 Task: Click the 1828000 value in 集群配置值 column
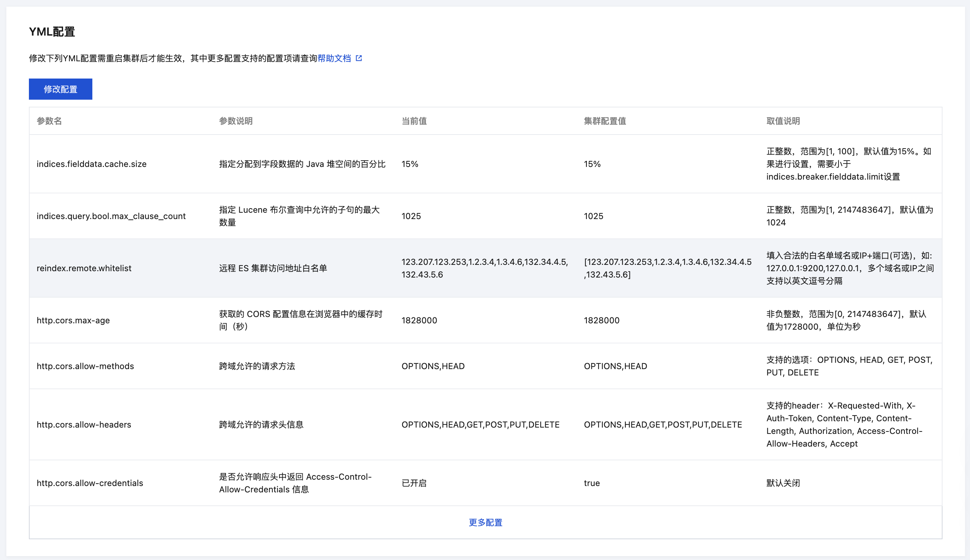click(601, 321)
